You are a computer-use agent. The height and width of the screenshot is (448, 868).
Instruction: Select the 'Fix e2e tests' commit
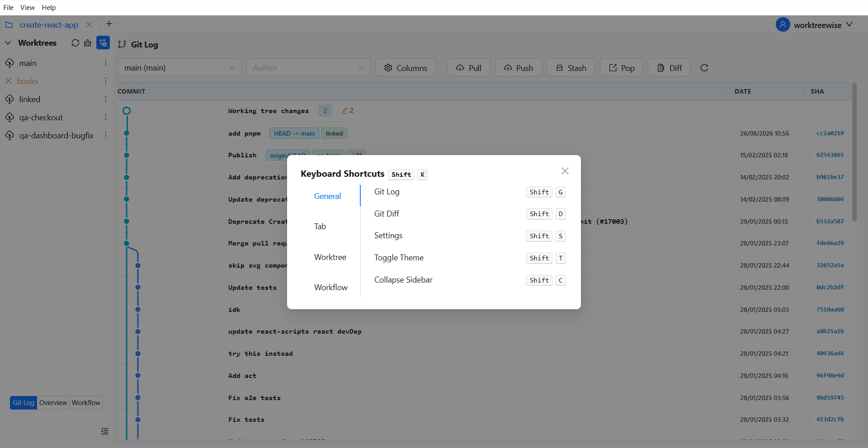pos(484,398)
